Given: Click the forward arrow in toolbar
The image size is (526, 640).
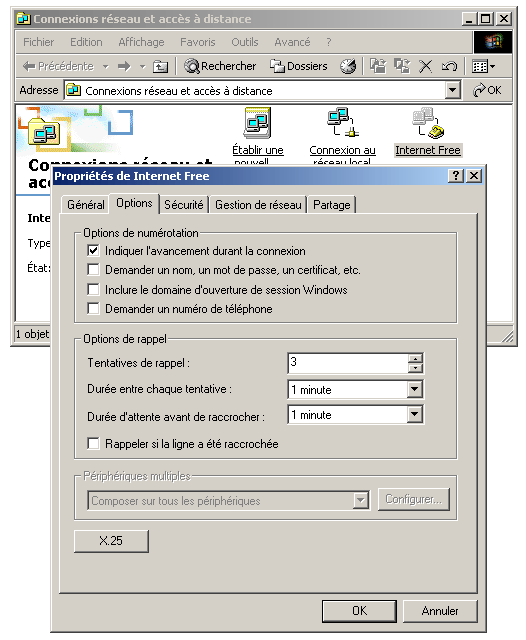Looking at the screenshot, I should [124, 66].
